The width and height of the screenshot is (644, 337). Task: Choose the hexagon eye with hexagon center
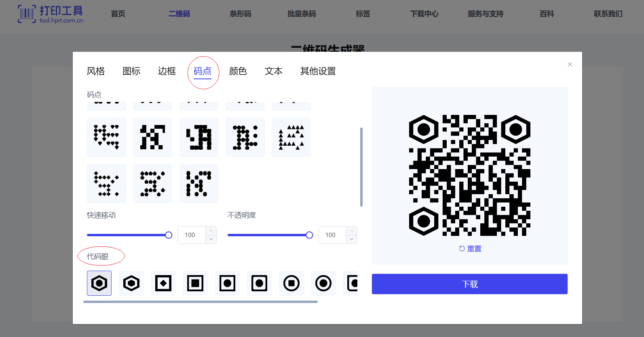(131, 283)
